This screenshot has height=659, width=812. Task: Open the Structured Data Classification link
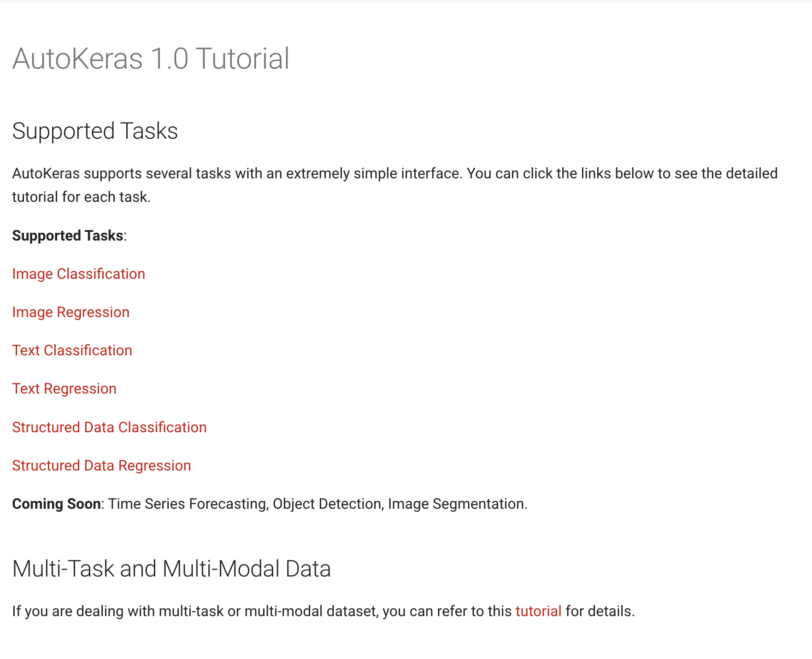click(110, 428)
